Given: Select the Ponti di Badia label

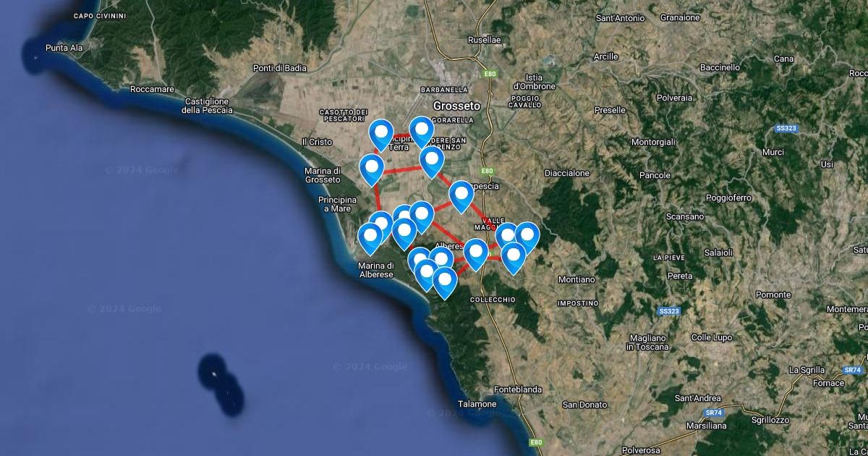Looking at the screenshot, I should [280, 68].
